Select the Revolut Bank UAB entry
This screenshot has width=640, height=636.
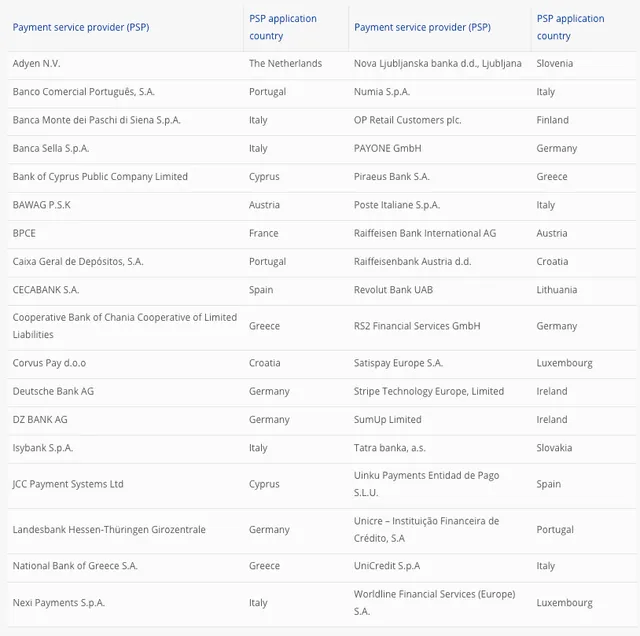pyautogui.click(x=393, y=290)
